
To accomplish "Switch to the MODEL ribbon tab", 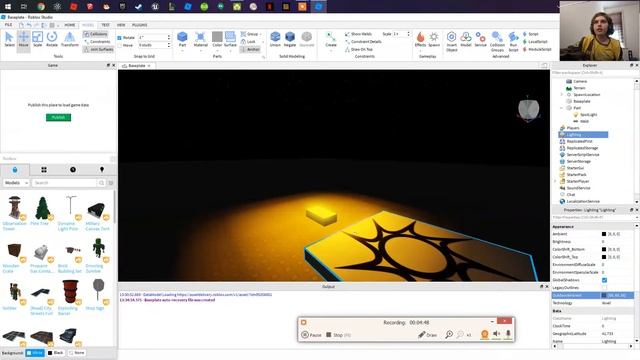I will point(88,25).
